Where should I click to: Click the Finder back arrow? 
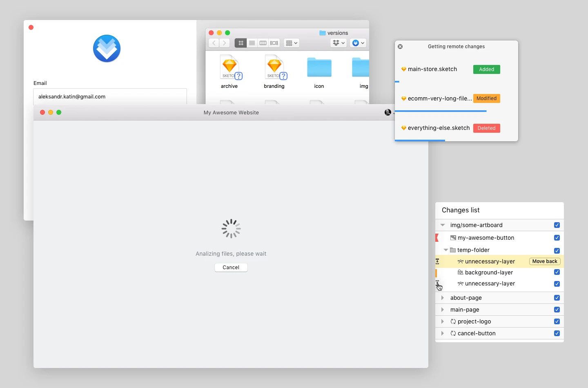pos(214,43)
